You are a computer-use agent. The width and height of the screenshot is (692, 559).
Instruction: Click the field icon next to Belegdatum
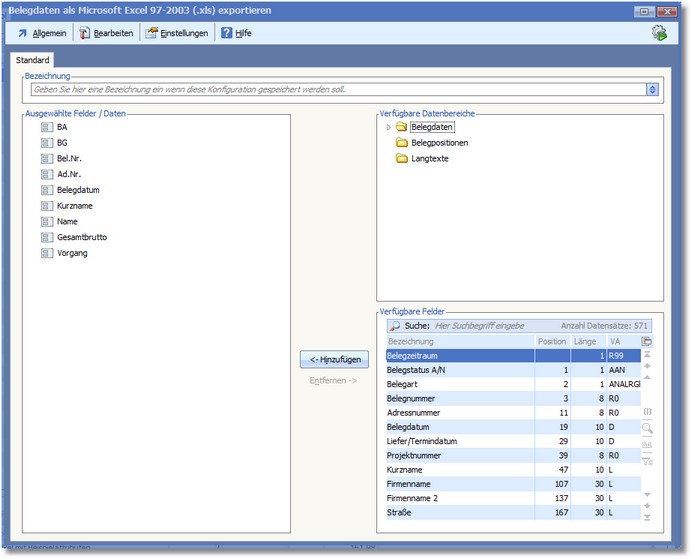click(46, 190)
